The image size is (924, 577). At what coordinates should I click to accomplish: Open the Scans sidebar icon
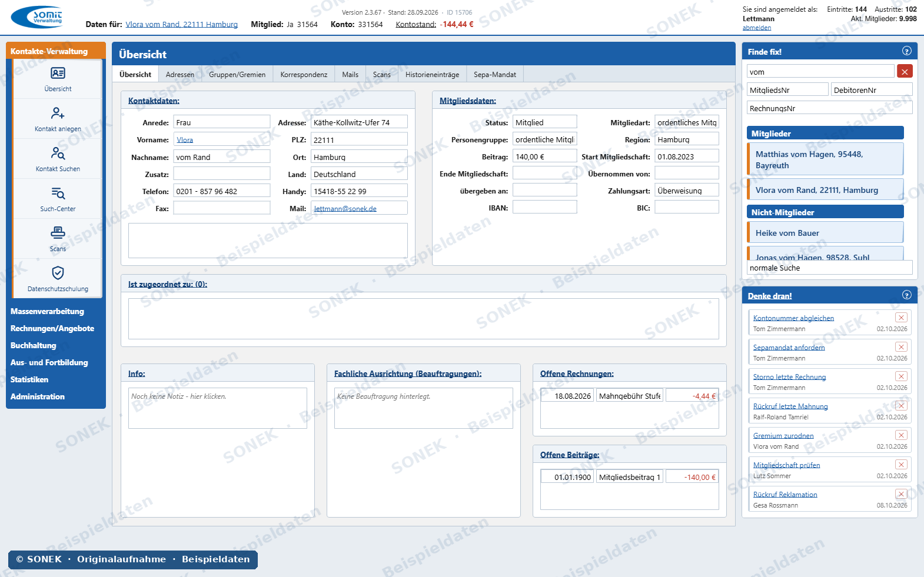(x=58, y=233)
